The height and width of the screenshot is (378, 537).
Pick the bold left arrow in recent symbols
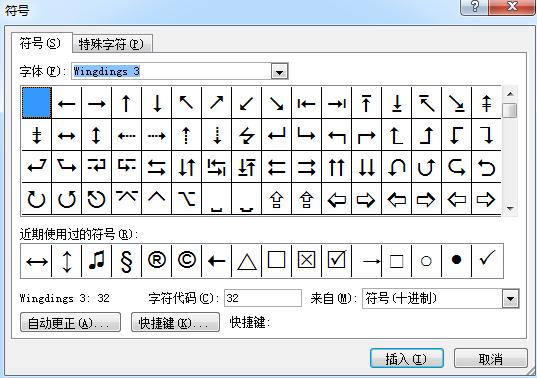click(216, 261)
